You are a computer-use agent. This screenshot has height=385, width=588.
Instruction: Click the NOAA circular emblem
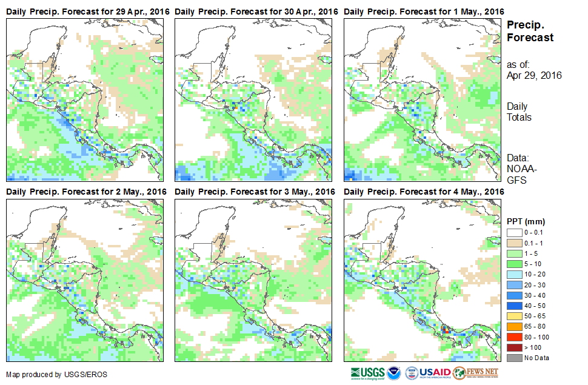point(394,372)
